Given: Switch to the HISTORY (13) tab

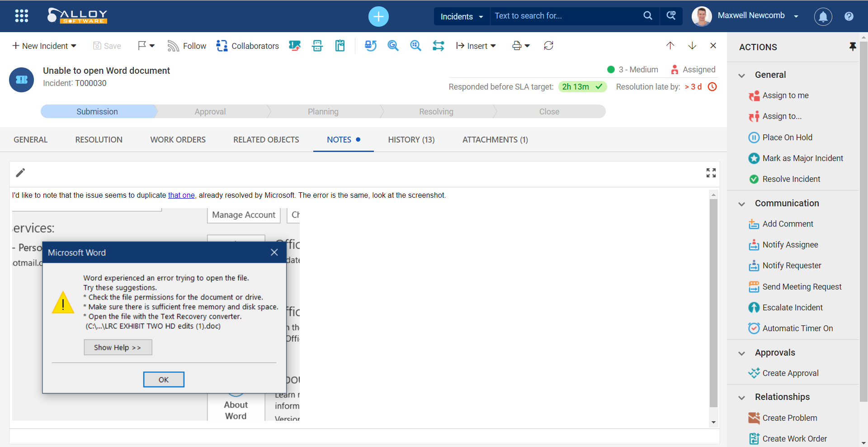Looking at the screenshot, I should click(x=411, y=140).
